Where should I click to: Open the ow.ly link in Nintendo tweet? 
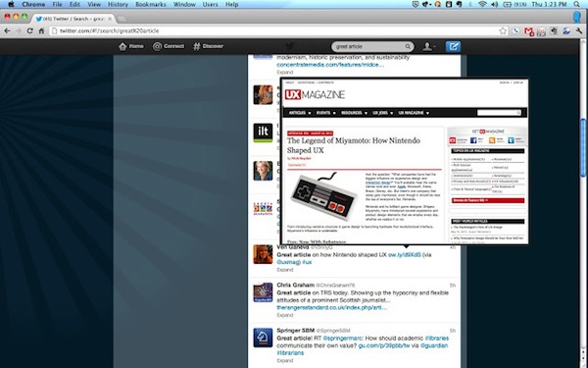click(x=404, y=254)
